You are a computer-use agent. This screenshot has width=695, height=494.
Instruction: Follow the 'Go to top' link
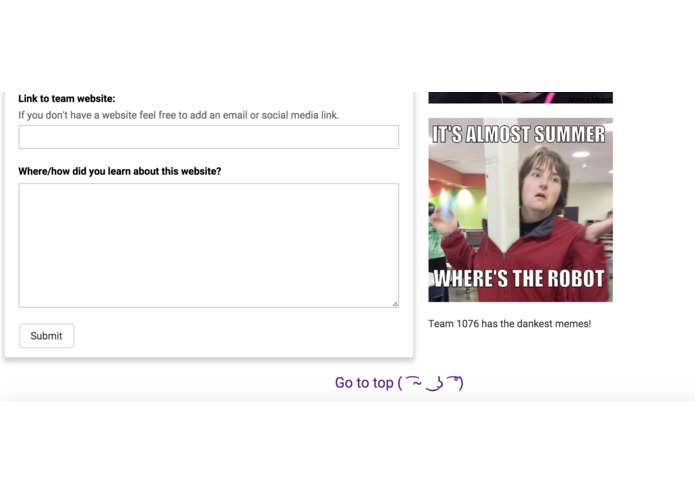pos(399,383)
